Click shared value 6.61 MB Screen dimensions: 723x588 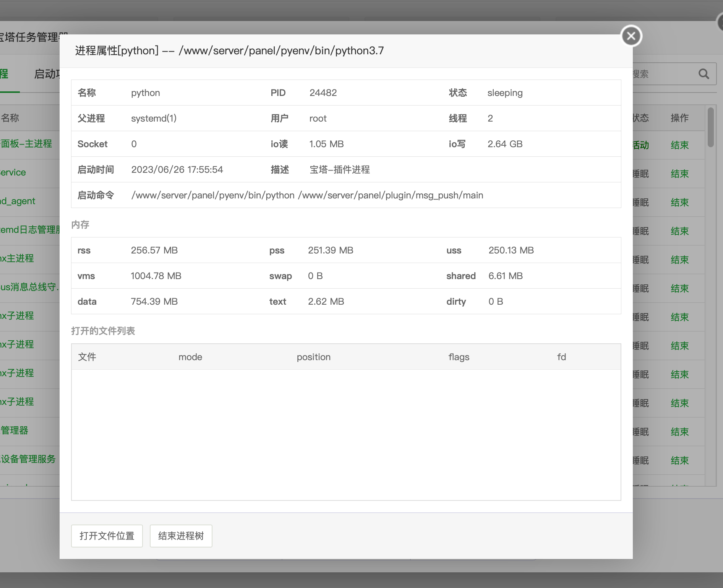(506, 276)
